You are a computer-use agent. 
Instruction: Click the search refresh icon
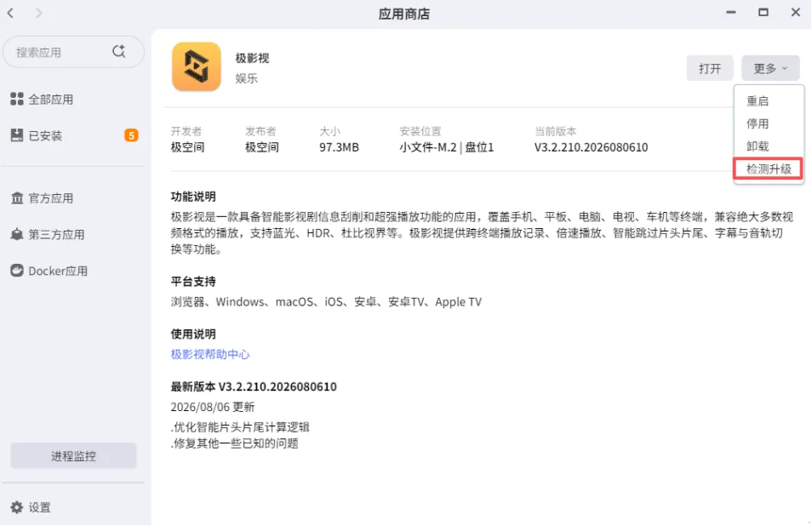click(119, 51)
